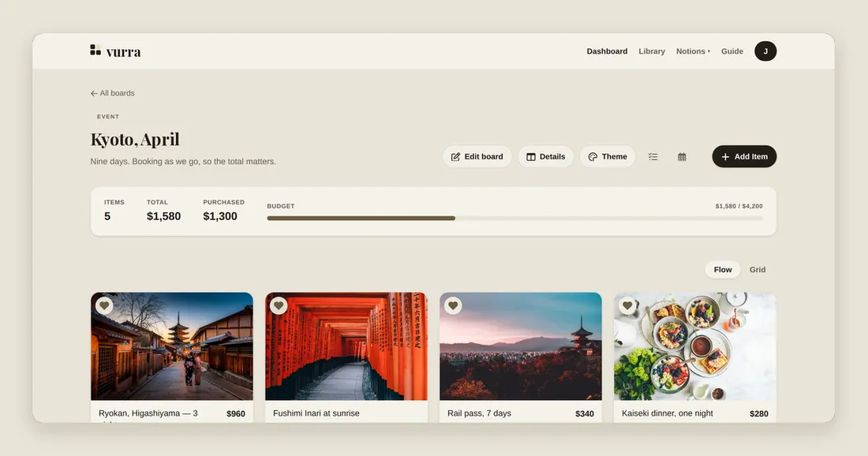Click the budget progress bar
868x456 pixels.
514,218
